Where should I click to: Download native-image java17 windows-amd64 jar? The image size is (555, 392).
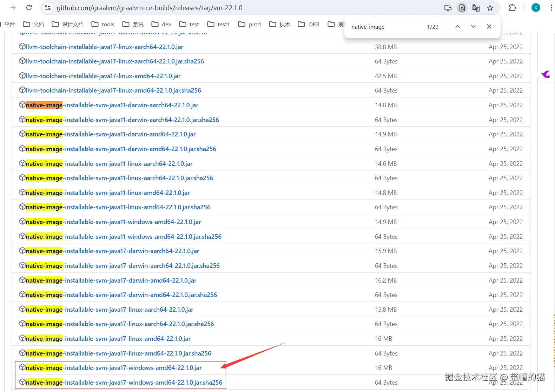tap(114, 368)
